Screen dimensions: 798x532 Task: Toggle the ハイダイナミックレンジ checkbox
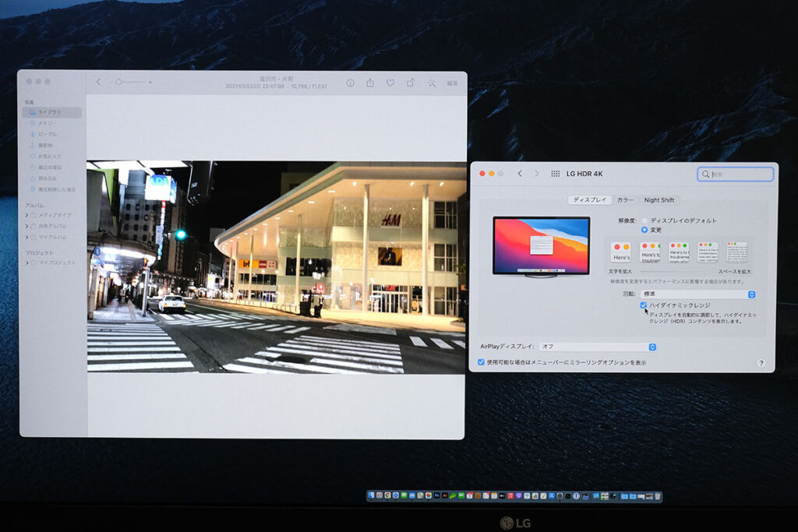(x=644, y=305)
